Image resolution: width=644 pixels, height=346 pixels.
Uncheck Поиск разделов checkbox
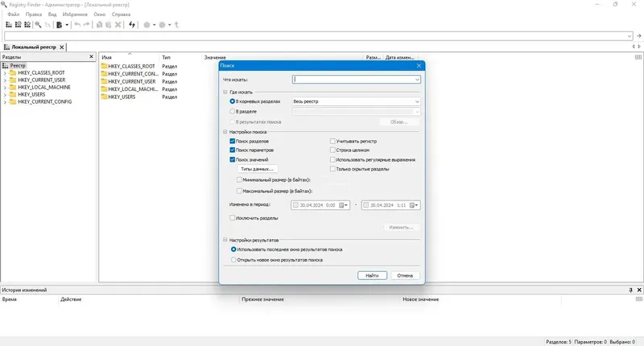click(x=233, y=141)
